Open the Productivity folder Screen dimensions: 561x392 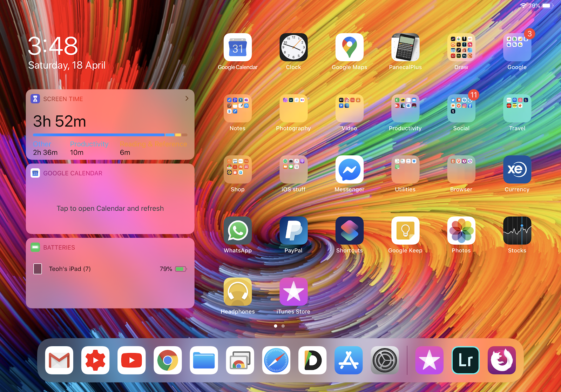(405, 108)
